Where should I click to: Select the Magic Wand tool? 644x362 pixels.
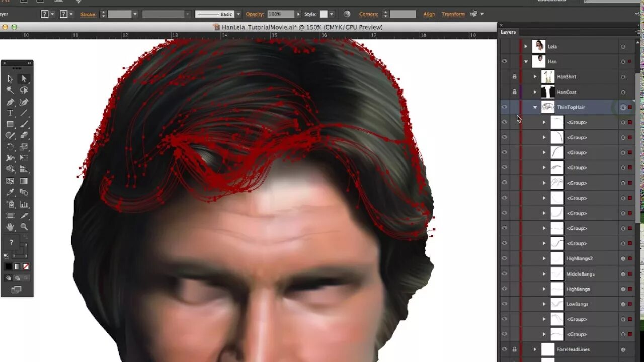10,90
